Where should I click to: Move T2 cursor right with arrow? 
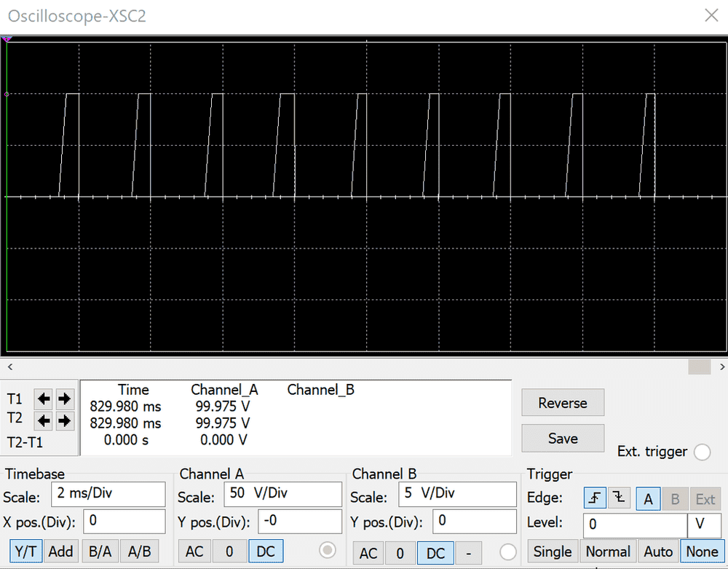point(65,420)
